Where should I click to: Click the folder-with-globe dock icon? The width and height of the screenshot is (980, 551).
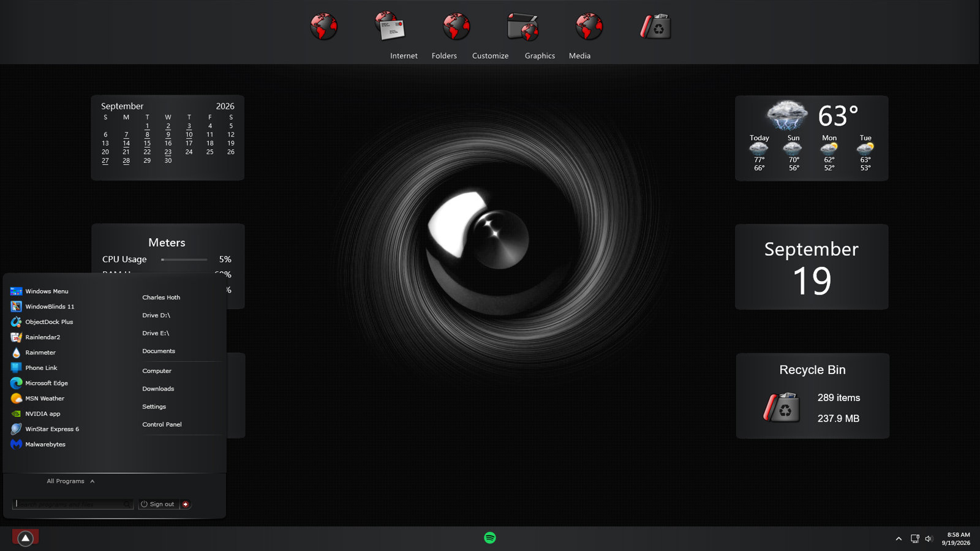tap(523, 27)
